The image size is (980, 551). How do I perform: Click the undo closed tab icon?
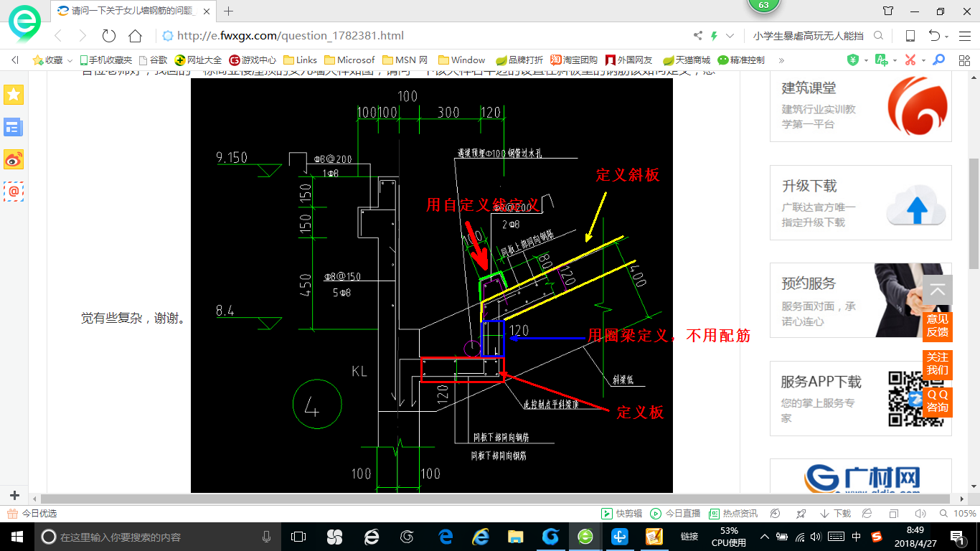934,36
